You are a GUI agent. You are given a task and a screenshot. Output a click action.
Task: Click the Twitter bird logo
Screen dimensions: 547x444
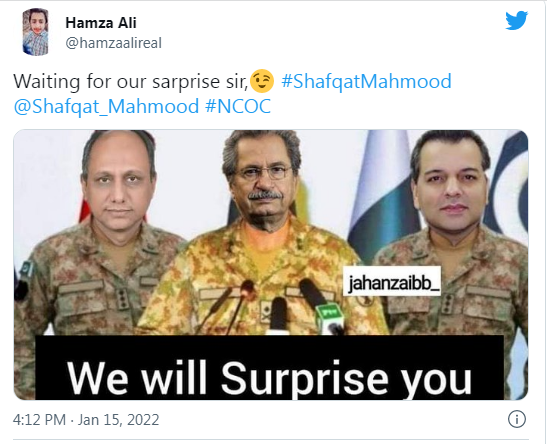(x=517, y=21)
